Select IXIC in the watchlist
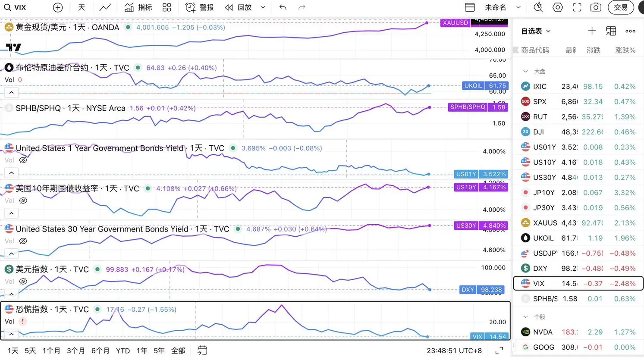Screen dimensions: 644x357 (578, 86)
